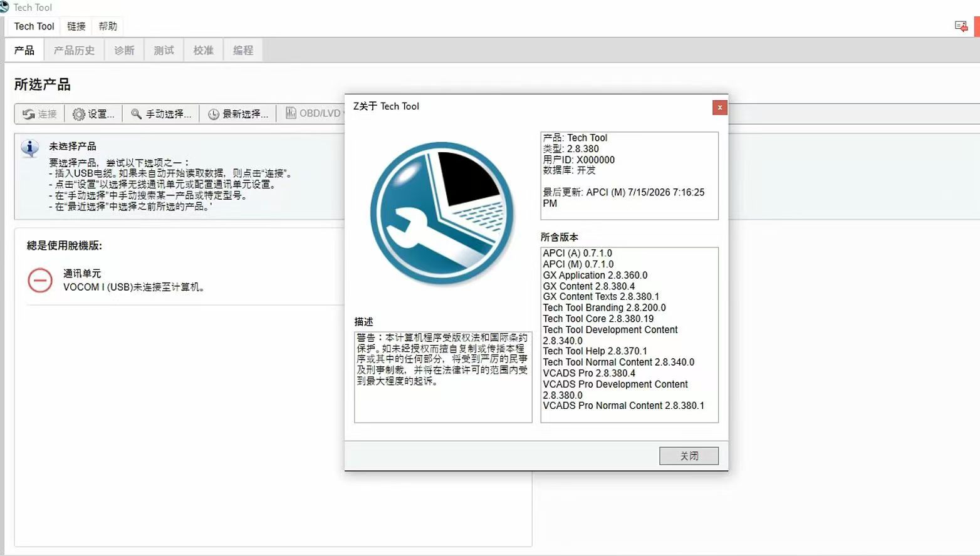Click the 最后更新 APCI (M) timestamp line

pyautogui.click(x=623, y=198)
